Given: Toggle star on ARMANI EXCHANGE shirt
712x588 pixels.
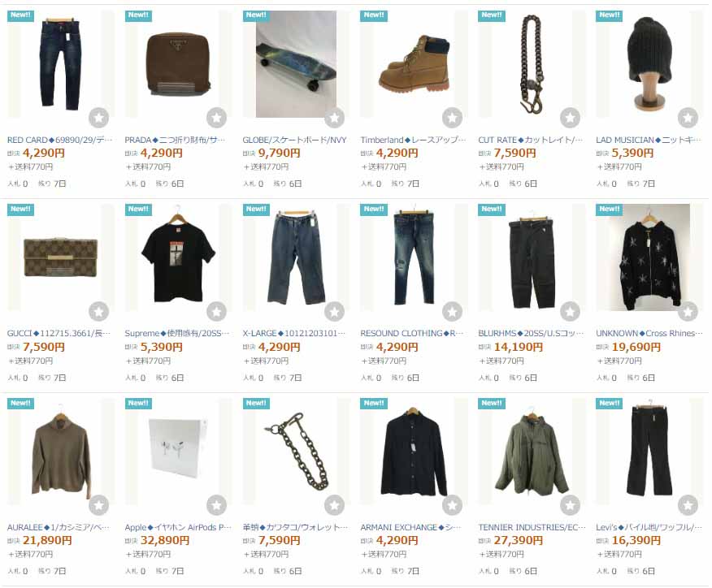Looking at the screenshot, I should click(x=452, y=505).
